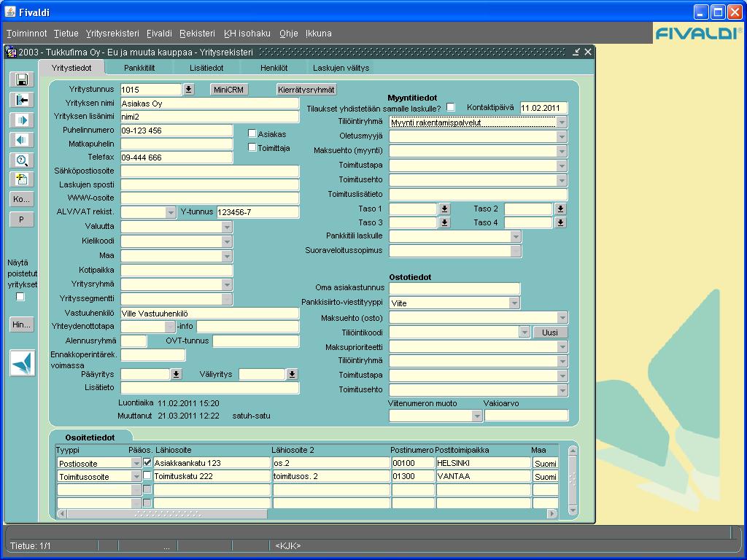Switch to the Laskujen välitys tab
Screen dimensions: 747x560
(x=341, y=68)
